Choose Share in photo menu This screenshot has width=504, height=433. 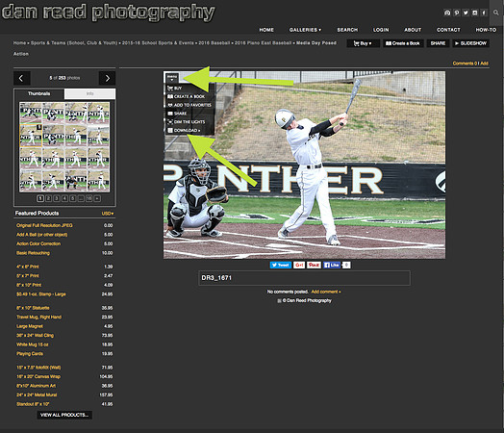click(177, 114)
